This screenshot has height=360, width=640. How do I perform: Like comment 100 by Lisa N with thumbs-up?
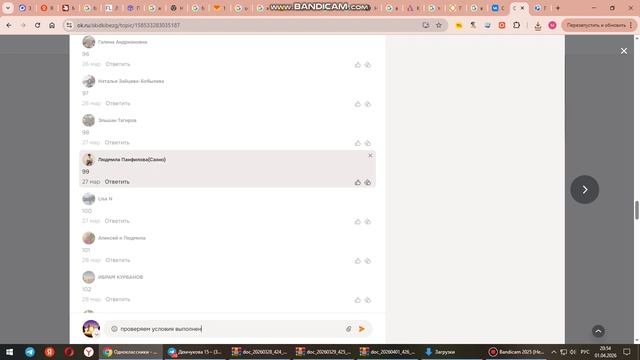pos(358,221)
